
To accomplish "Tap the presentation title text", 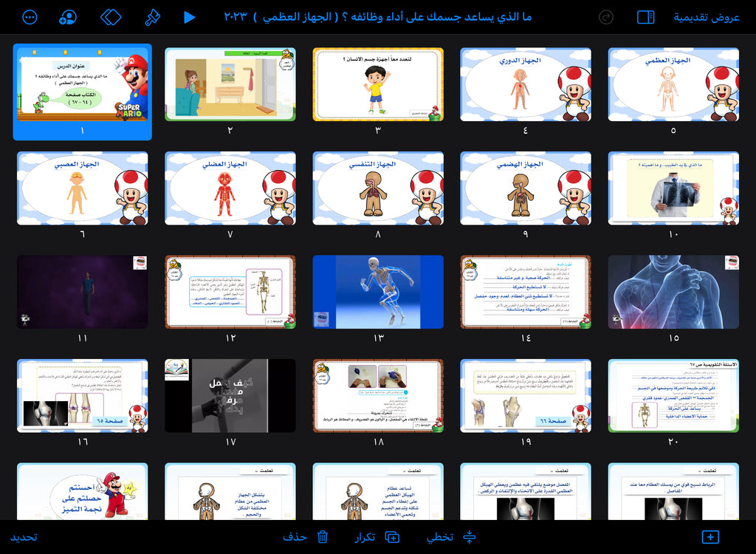I will click(x=378, y=17).
